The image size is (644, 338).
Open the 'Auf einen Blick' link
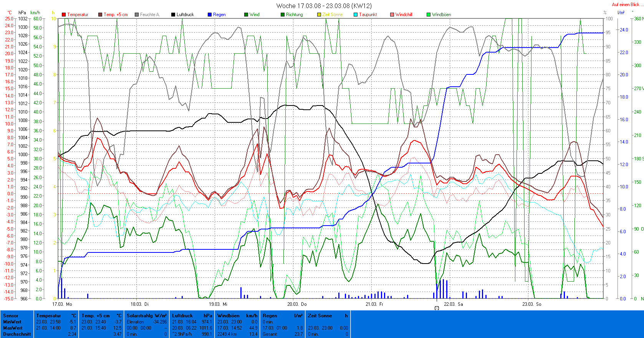[626, 5]
